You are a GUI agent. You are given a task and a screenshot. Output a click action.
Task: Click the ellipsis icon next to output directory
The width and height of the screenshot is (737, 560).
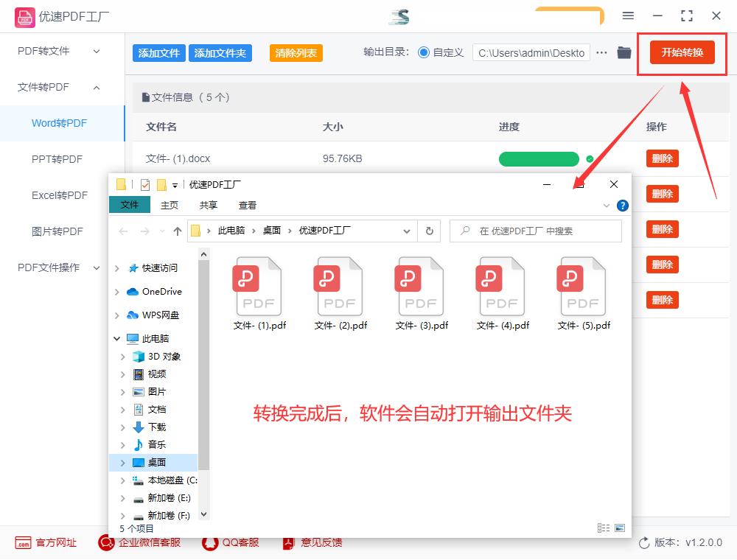coord(602,52)
